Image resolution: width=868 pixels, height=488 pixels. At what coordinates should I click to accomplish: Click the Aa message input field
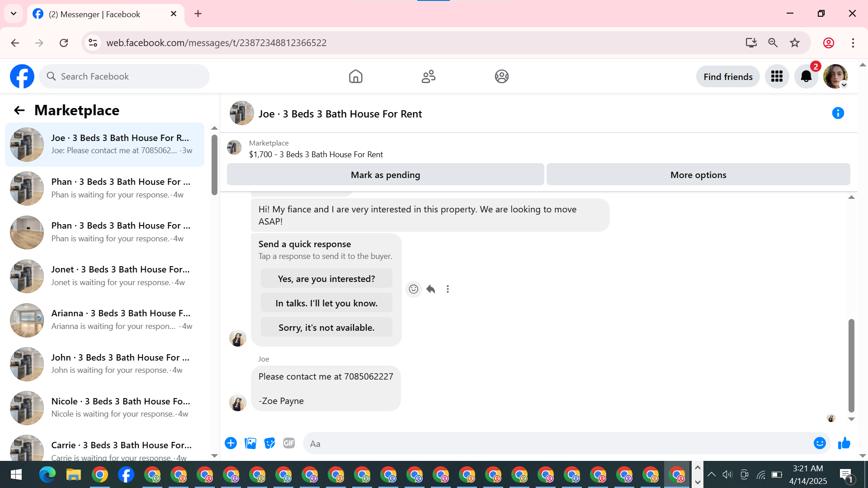coord(556,444)
